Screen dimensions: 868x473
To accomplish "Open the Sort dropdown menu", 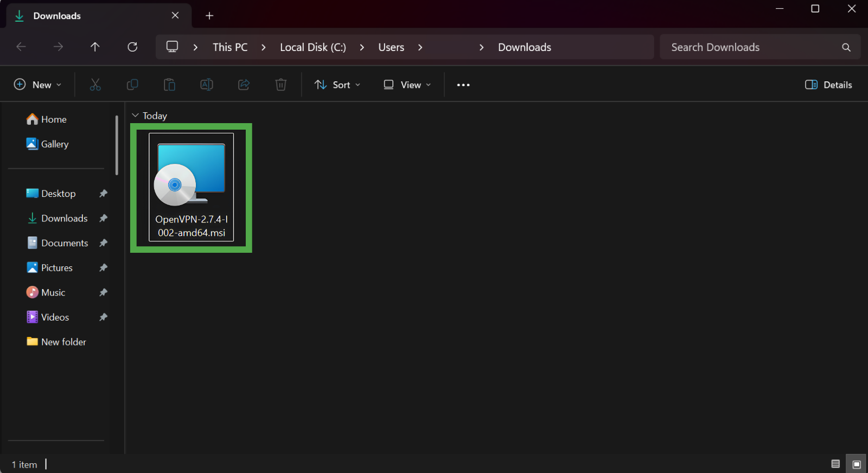I will tap(337, 85).
